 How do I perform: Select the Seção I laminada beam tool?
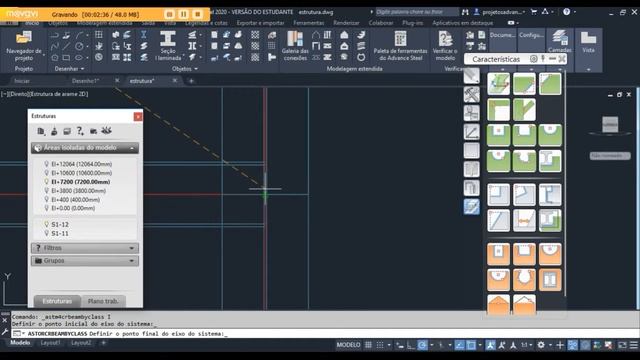coord(167,46)
